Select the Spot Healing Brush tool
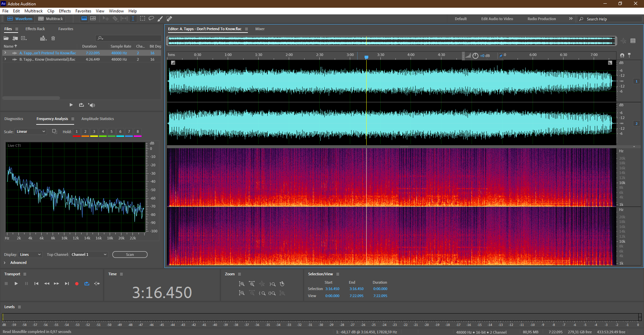This screenshot has height=335, width=644. 169,19
